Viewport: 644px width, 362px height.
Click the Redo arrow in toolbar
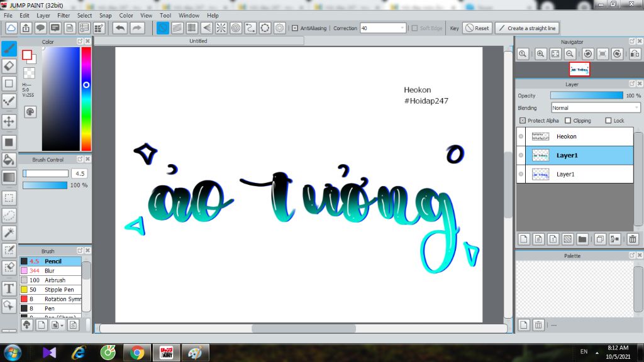tap(136, 28)
